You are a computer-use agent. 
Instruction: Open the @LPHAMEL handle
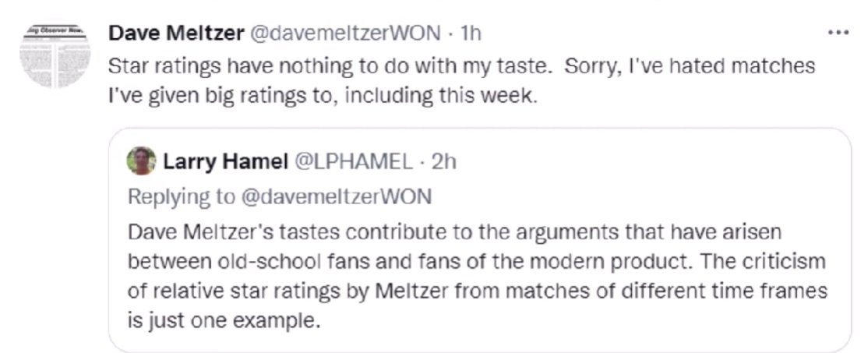355,161
